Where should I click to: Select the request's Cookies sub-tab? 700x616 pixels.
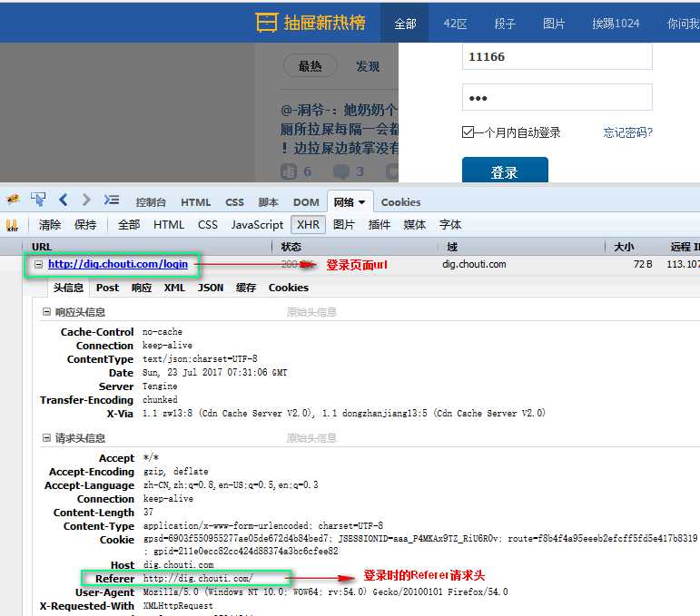pos(289,288)
